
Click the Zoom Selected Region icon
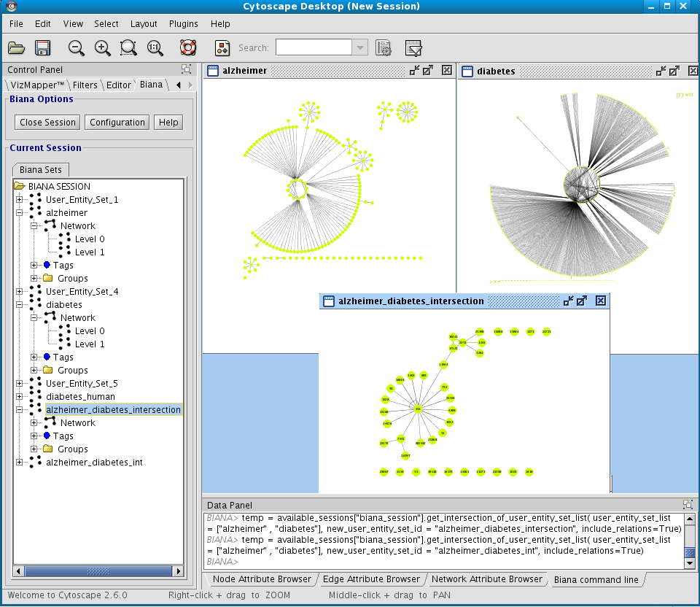(128, 48)
